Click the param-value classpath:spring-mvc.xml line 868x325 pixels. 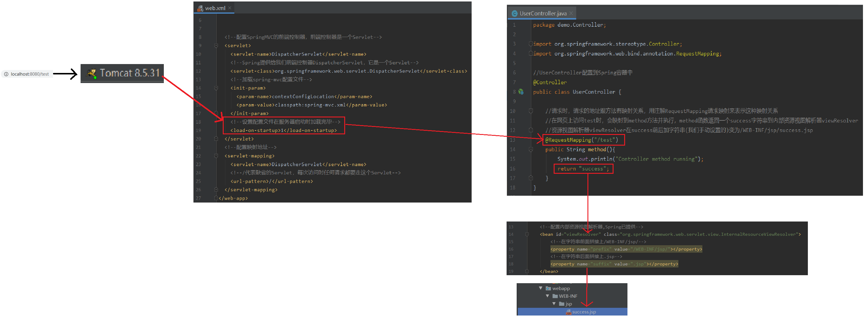point(312,105)
